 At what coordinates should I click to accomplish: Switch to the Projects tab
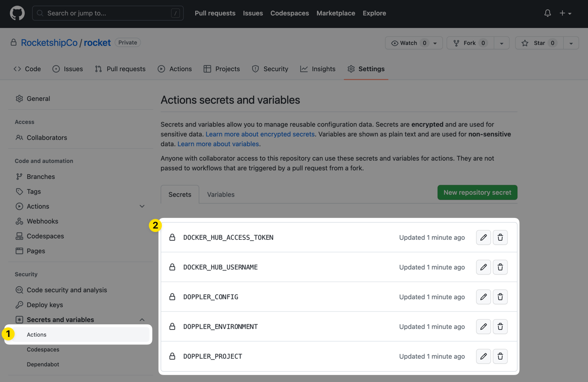[222, 69]
